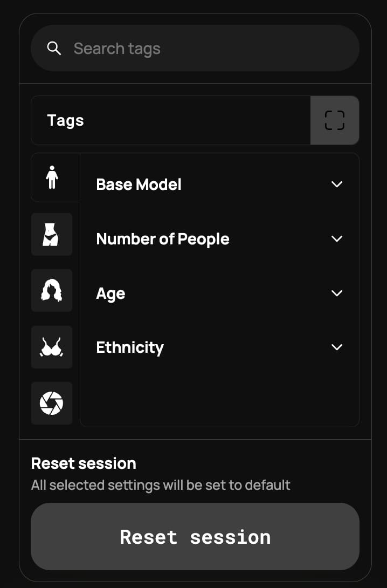Click the bold Reset session heading
The width and height of the screenshot is (387, 588).
click(x=84, y=463)
